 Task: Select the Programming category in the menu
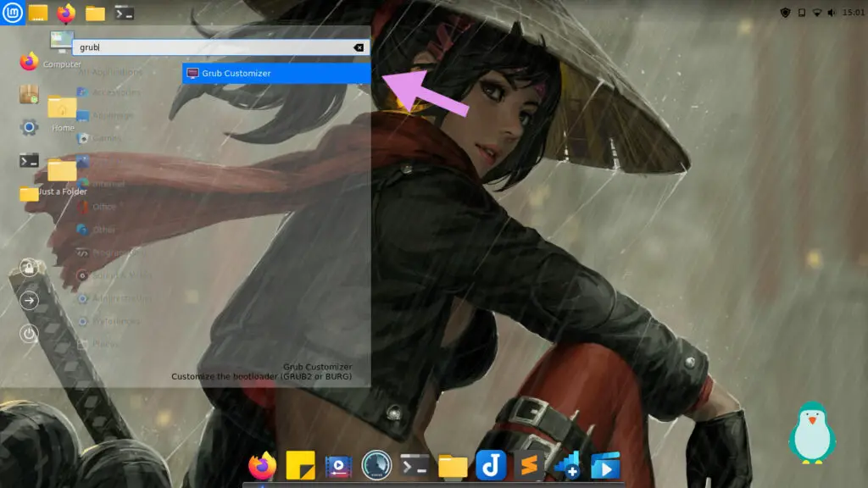tap(112, 252)
